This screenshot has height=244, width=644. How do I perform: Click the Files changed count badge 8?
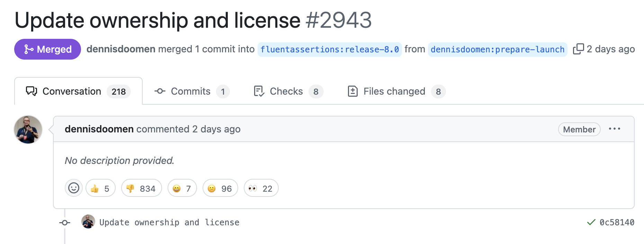(438, 91)
